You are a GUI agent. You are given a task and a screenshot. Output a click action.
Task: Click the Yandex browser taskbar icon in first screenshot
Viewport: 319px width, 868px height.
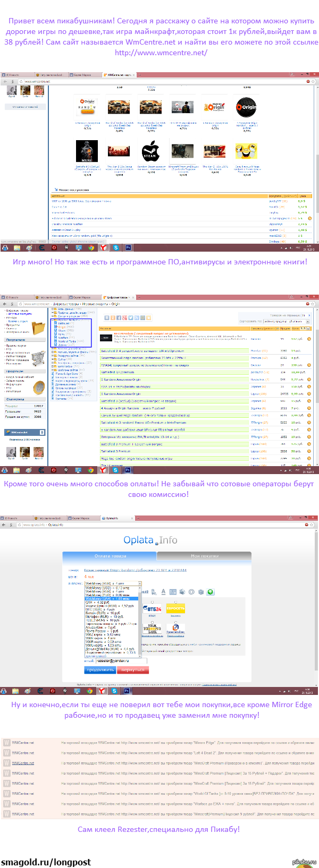pyautogui.click(x=104, y=247)
